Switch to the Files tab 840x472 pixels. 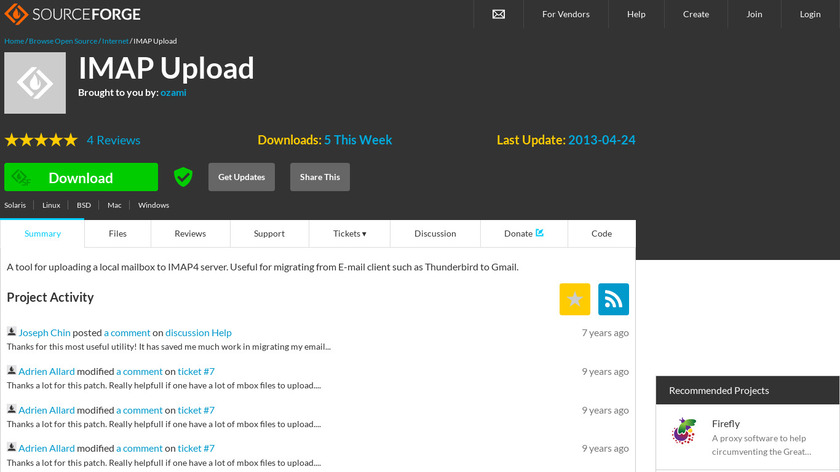pos(117,234)
